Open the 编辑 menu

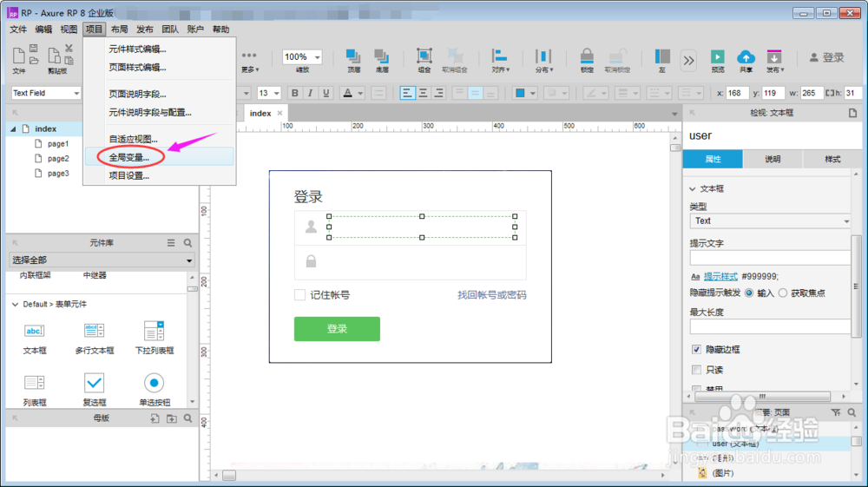(x=43, y=30)
